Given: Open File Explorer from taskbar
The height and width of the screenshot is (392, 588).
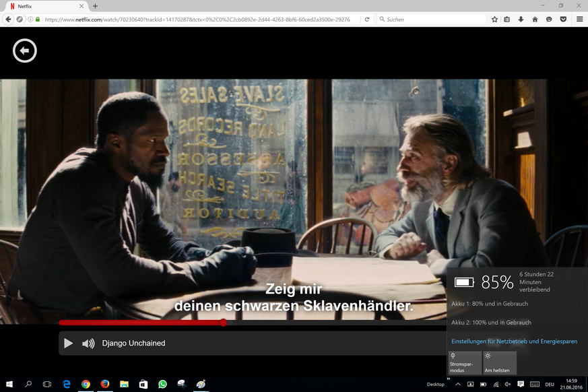Looking at the screenshot, I should tap(124, 384).
